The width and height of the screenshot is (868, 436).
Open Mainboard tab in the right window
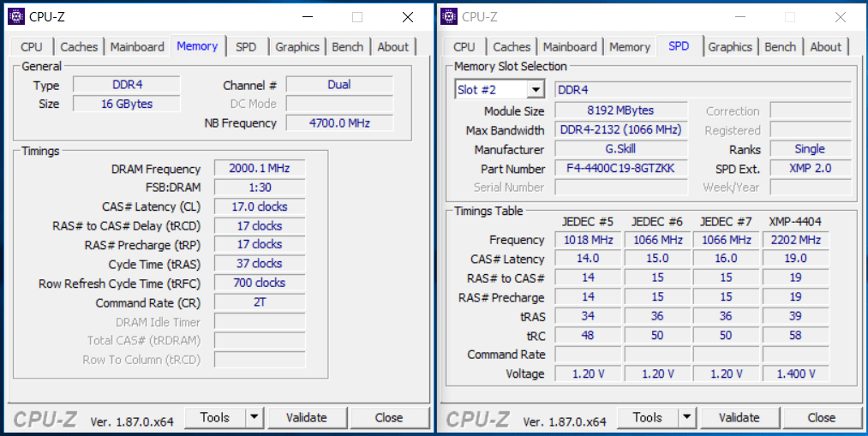click(570, 47)
